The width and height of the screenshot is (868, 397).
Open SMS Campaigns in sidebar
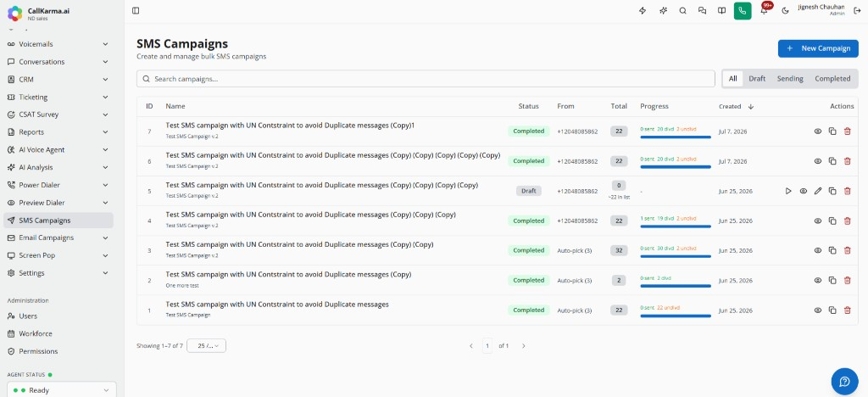tap(58, 221)
